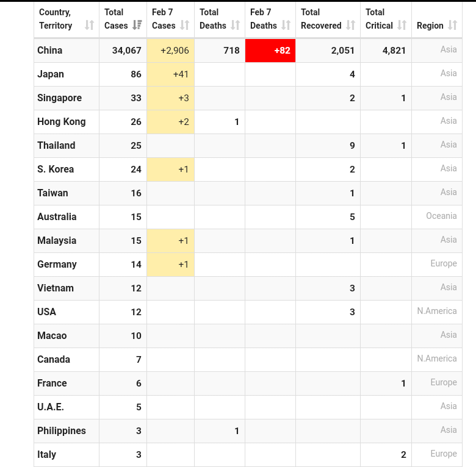Screen dimensions: 476x467
Task: Click the Region column sort arrows
Action: click(453, 25)
